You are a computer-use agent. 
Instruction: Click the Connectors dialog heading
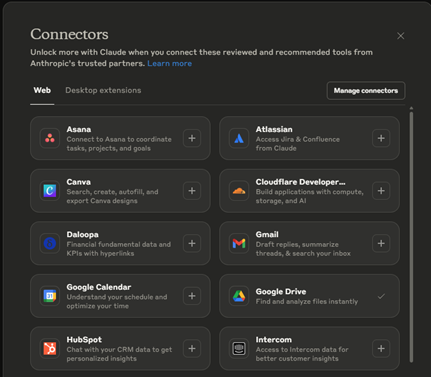(69, 34)
